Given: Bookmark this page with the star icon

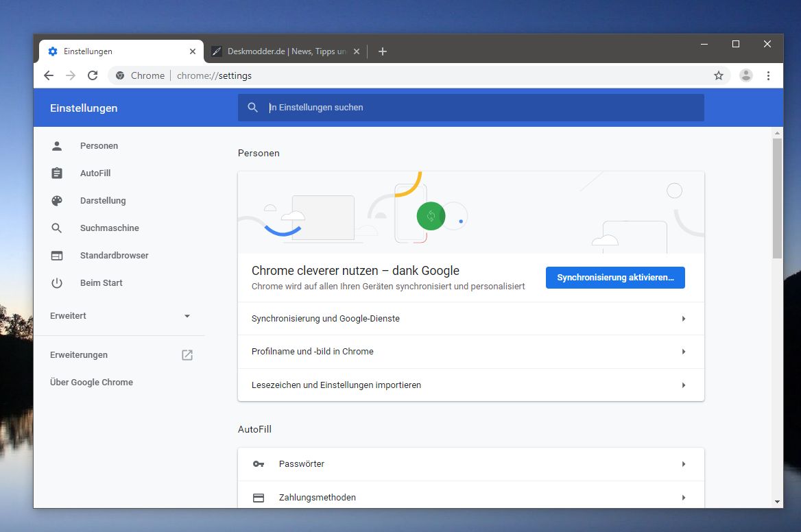Looking at the screenshot, I should click(x=719, y=75).
